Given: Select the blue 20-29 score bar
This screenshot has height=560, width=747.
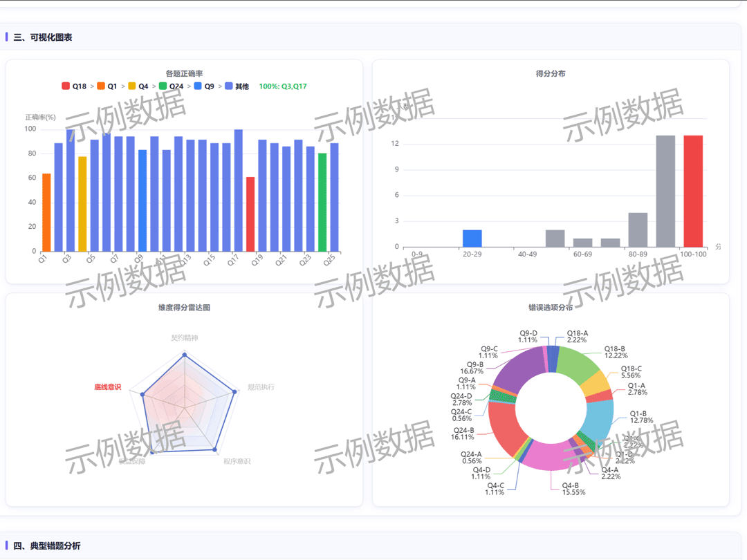Looking at the screenshot, I should (x=472, y=239).
